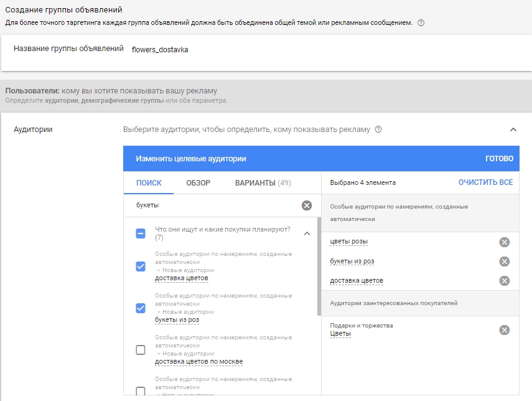This screenshot has width=532, height=401.
Task: Collapse the 'Аудитории' section chevron
Action: (x=513, y=130)
